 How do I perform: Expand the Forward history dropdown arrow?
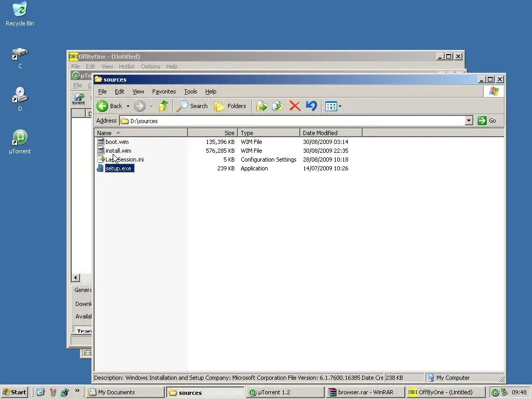tap(151, 106)
